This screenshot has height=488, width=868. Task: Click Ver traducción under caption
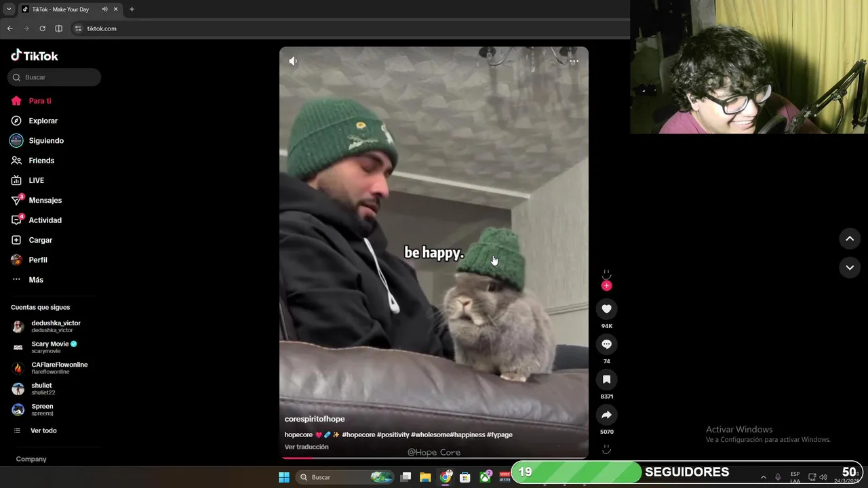[x=307, y=447]
